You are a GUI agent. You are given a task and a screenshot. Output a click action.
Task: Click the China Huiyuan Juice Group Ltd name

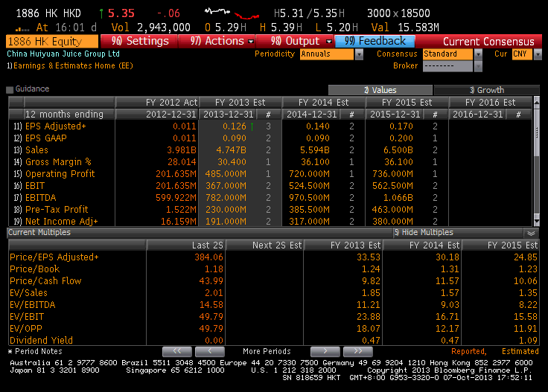click(x=63, y=54)
